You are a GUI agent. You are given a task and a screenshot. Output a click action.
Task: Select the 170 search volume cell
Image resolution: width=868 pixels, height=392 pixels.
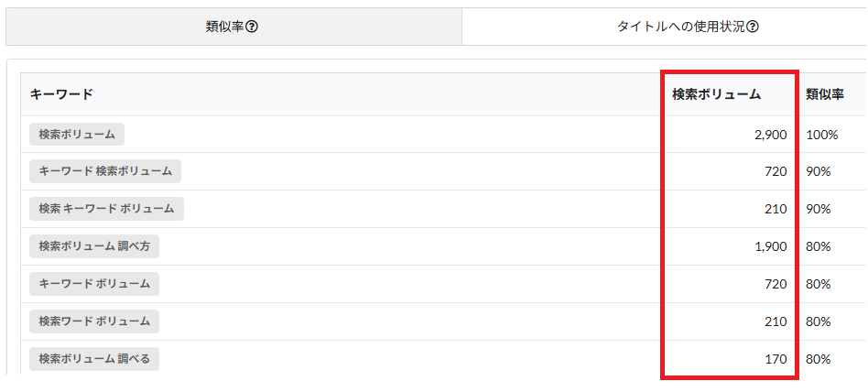[x=776, y=359]
